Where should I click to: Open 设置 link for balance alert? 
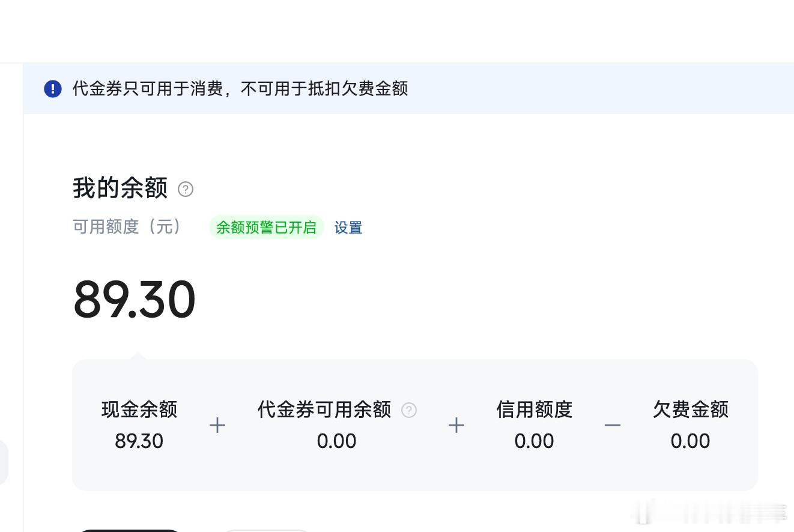click(348, 228)
